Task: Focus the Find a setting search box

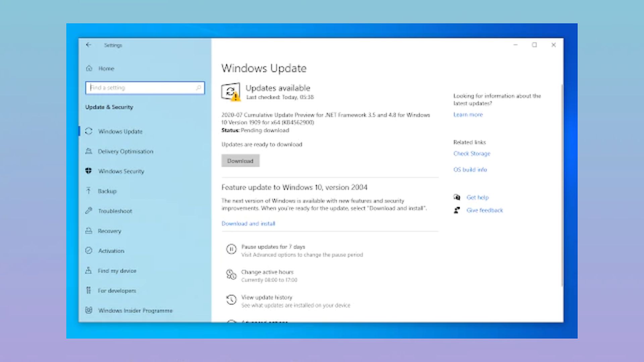Action: 145,88
